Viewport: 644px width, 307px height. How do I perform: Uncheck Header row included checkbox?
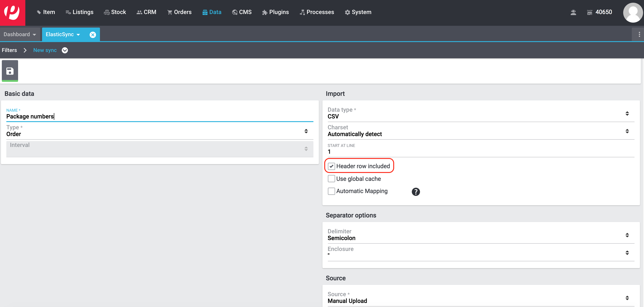click(x=331, y=166)
